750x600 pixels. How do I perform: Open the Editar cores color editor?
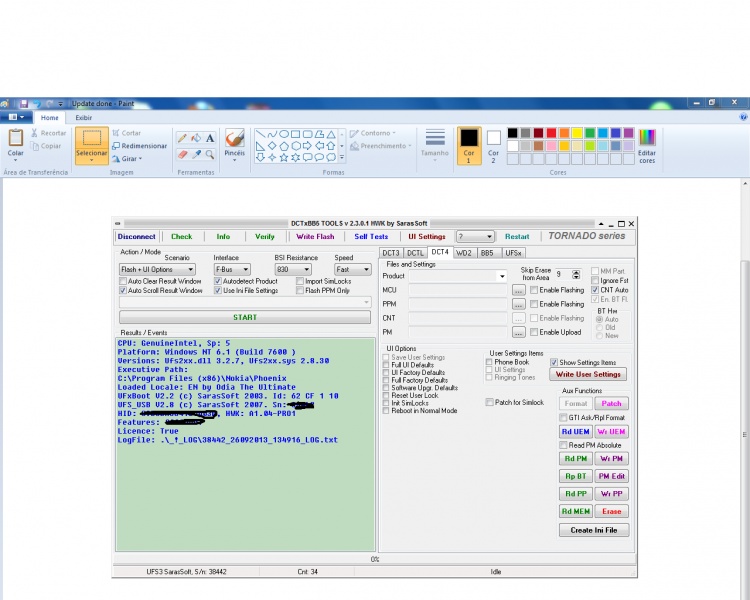[x=647, y=146]
